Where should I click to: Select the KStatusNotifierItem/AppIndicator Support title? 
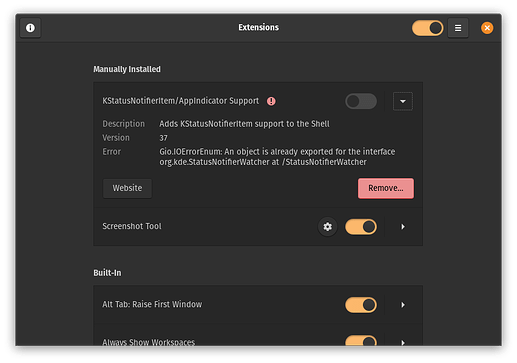pos(180,101)
